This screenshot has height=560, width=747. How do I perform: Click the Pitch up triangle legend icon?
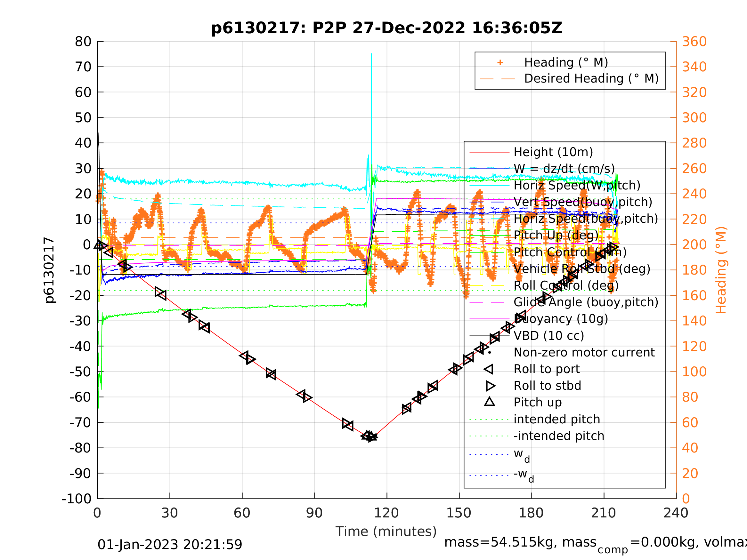pyautogui.click(x=489, y=401)
